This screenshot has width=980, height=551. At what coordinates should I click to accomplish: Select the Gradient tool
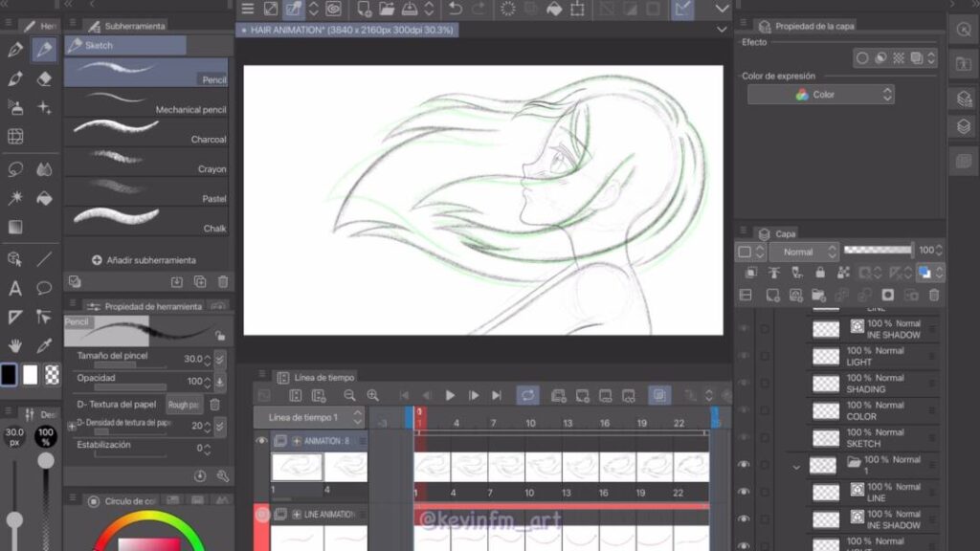(15, 227)
